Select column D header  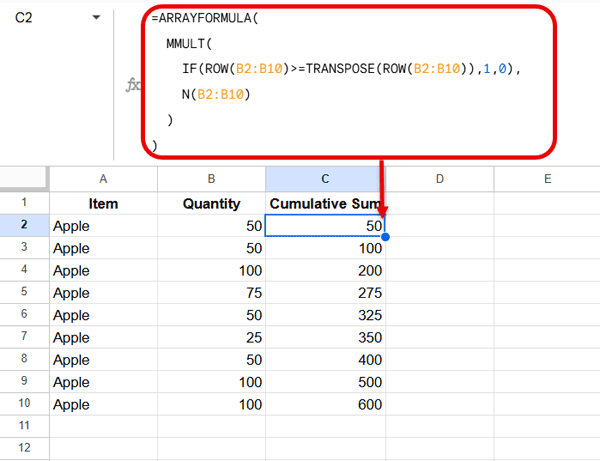[x=440, y=179]
